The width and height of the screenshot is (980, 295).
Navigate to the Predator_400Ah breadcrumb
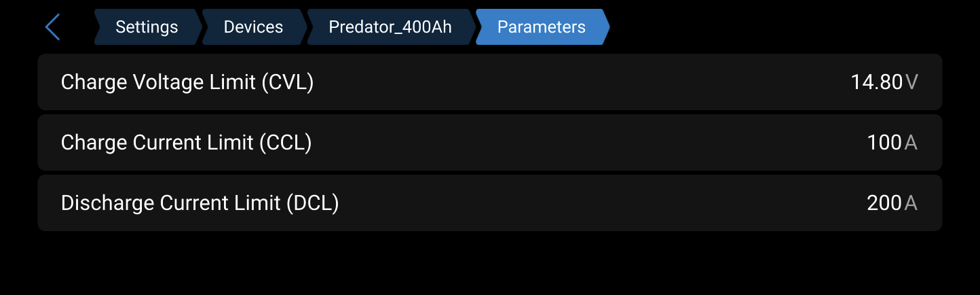click(390, 27)
